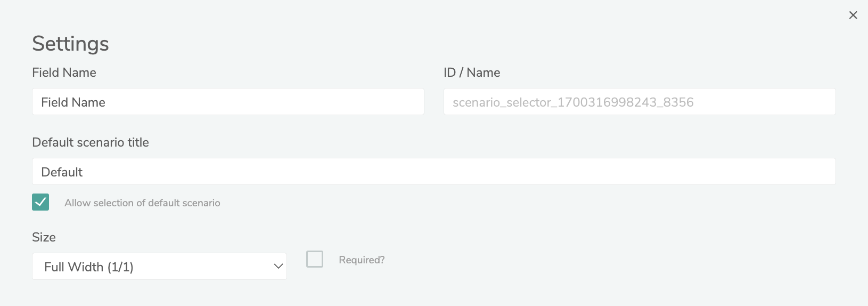Image resolution: width=868 pixels, height=306 pixels.
Task: Click the 'Size' label
Action: 44,237
